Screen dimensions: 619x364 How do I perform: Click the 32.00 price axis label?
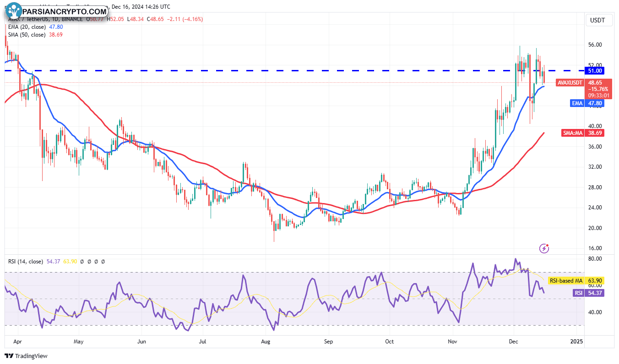[595, 167]
